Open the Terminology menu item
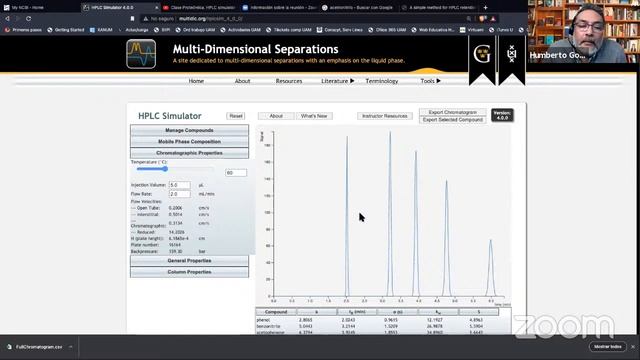 [x=382, y=81]
